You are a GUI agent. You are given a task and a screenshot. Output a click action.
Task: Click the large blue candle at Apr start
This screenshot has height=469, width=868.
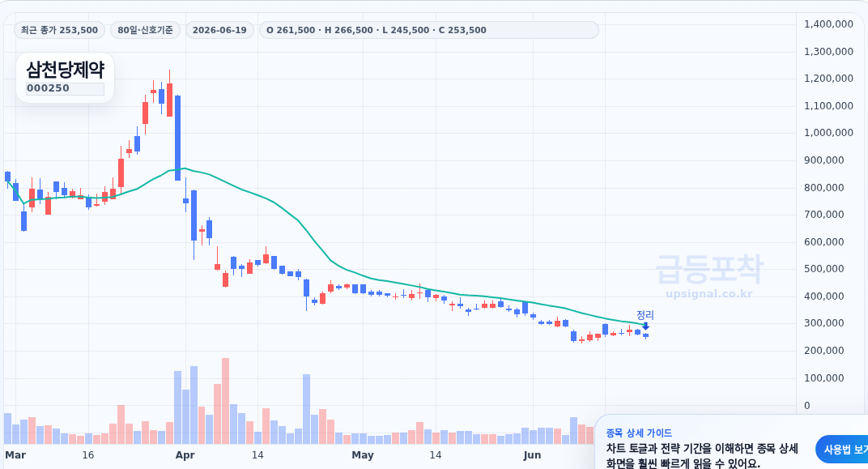pyautogui.click(x=177, y=138)
